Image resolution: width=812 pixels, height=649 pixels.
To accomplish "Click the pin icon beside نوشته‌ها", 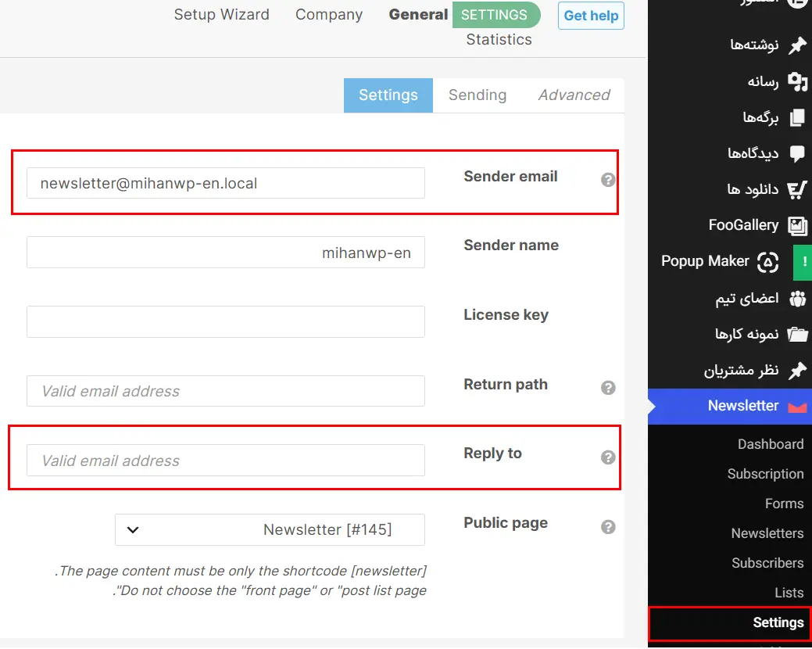I will coord(797,45).
